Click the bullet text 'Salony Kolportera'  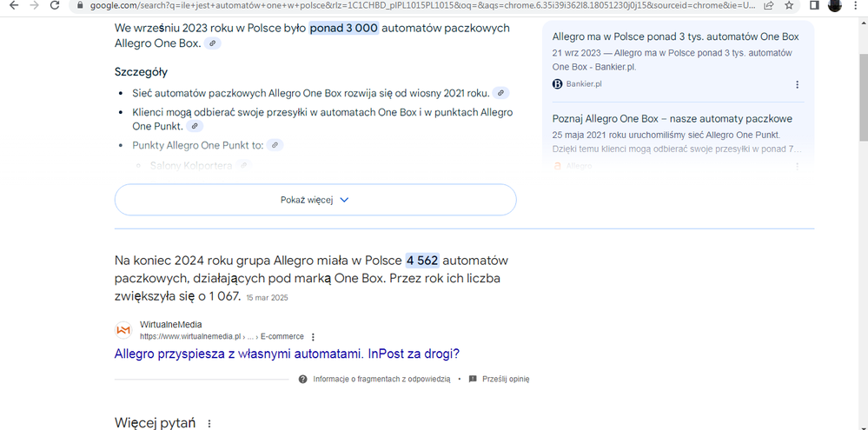tap(191, 165)
